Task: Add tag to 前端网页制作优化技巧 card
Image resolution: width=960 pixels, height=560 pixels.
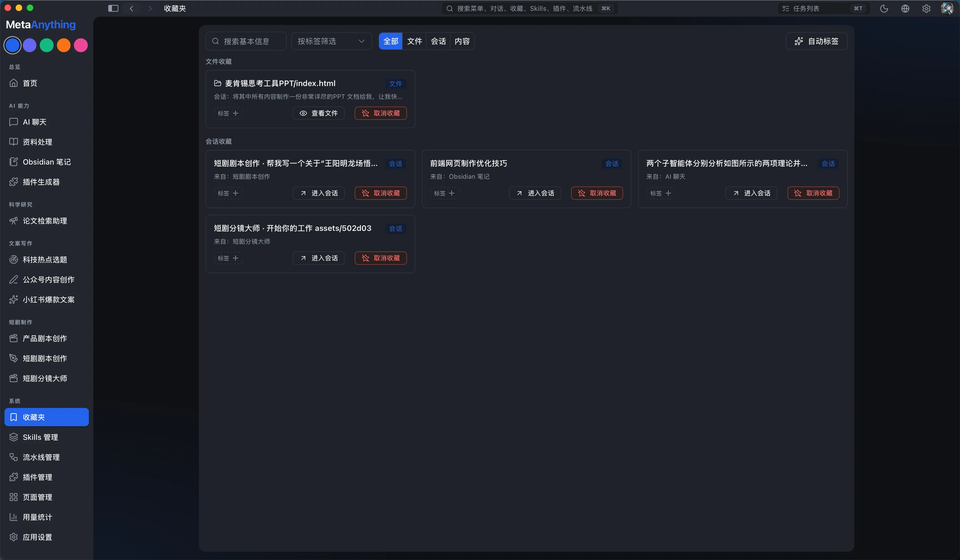Action: pyautogui.click(x=444, y=193)
